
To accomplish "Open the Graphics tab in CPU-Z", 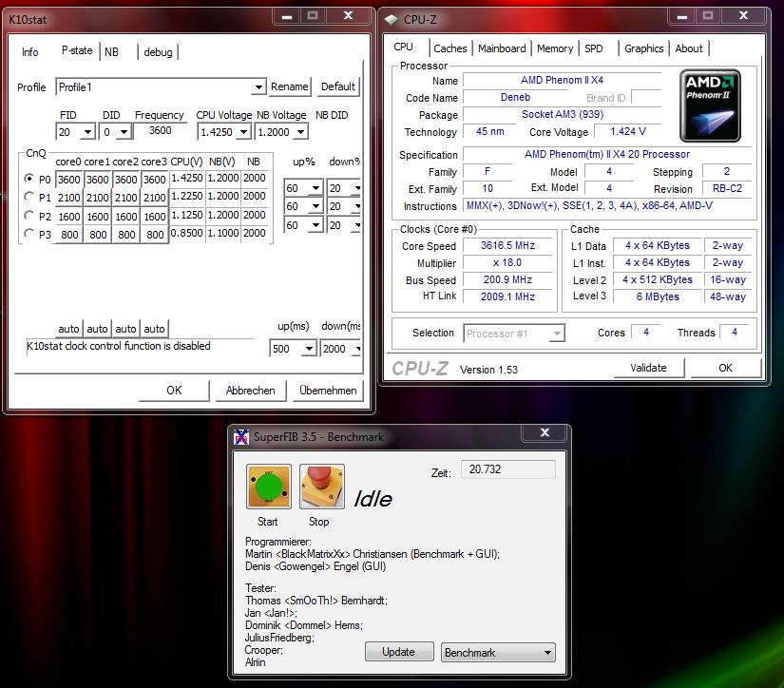I will click(644, 48).
